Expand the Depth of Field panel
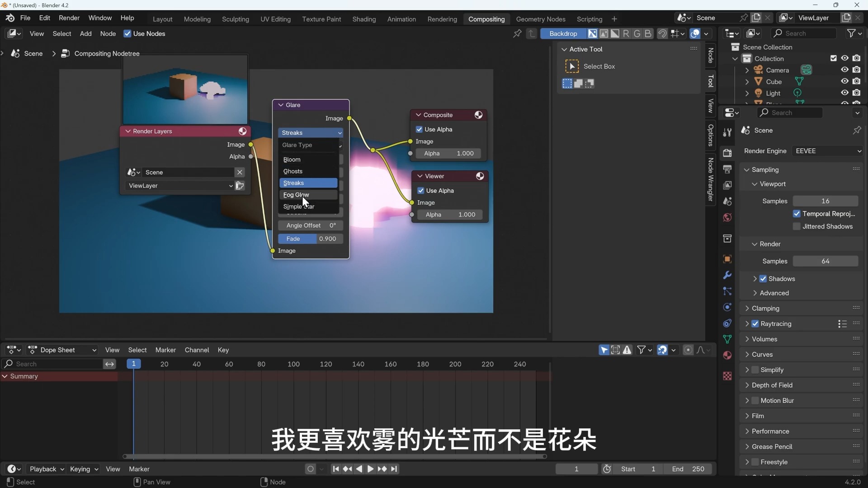 point(772,385)
